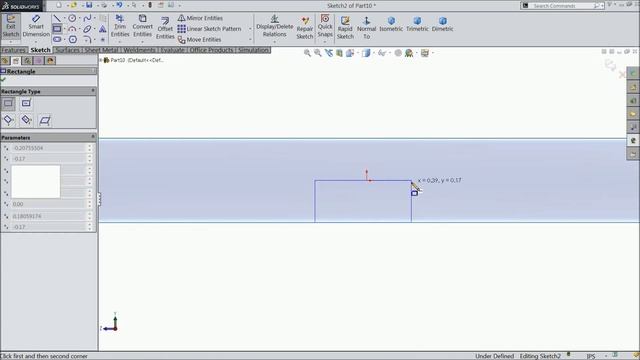This screenshot has width=640, height=360.
Task: Open the Simulation tab
Action: tap(253, 50)
